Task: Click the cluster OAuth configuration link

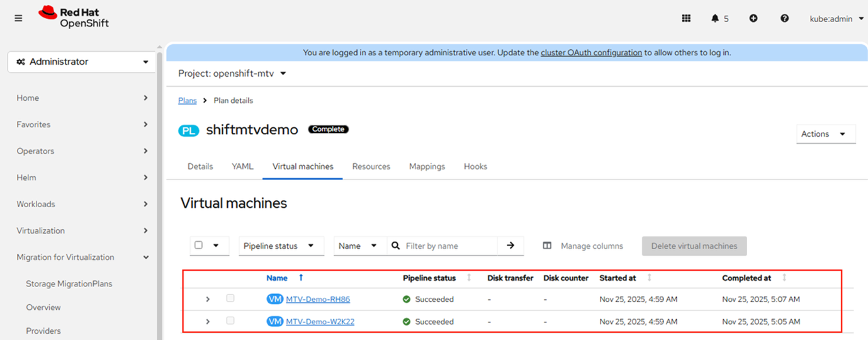Action: pyautogui.click(x=591, y=53)
